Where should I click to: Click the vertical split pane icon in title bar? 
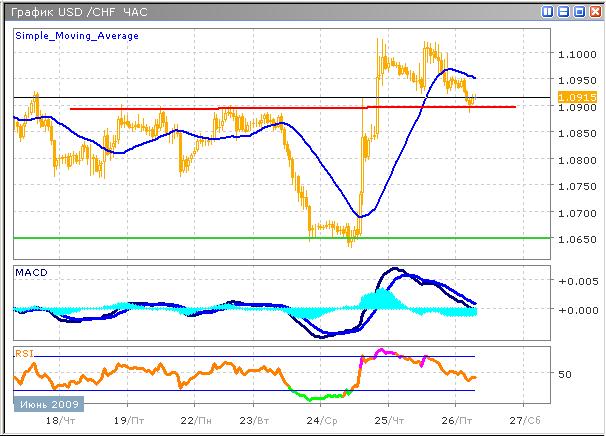pos(547,12)
